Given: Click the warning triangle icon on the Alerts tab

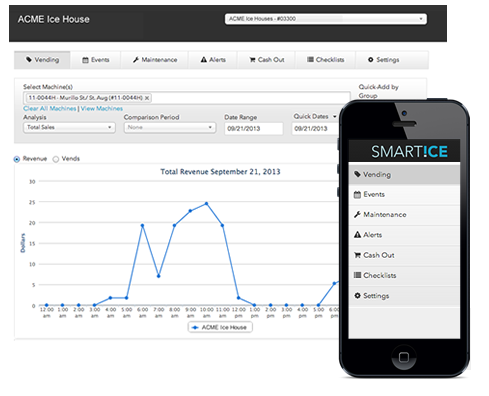Looking at the screenshot, I should [204, 60].
